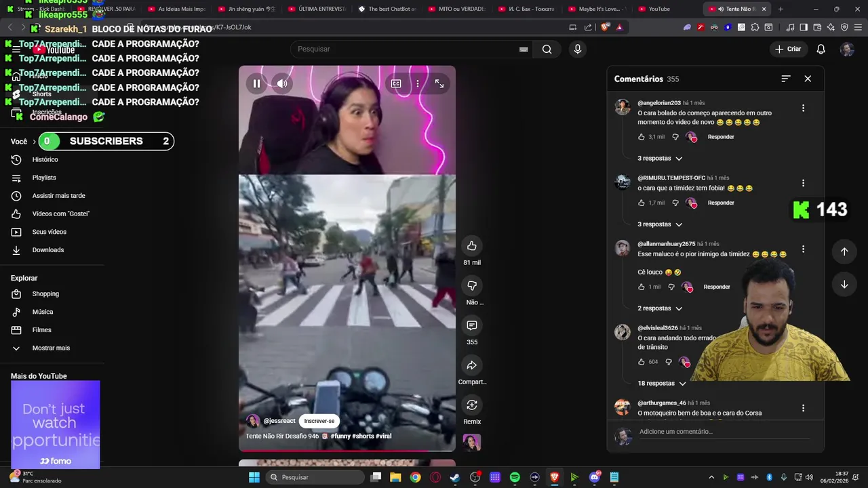868x488 pixels.
Task: Click the #funny hashtag link
Action: [340, 436]
